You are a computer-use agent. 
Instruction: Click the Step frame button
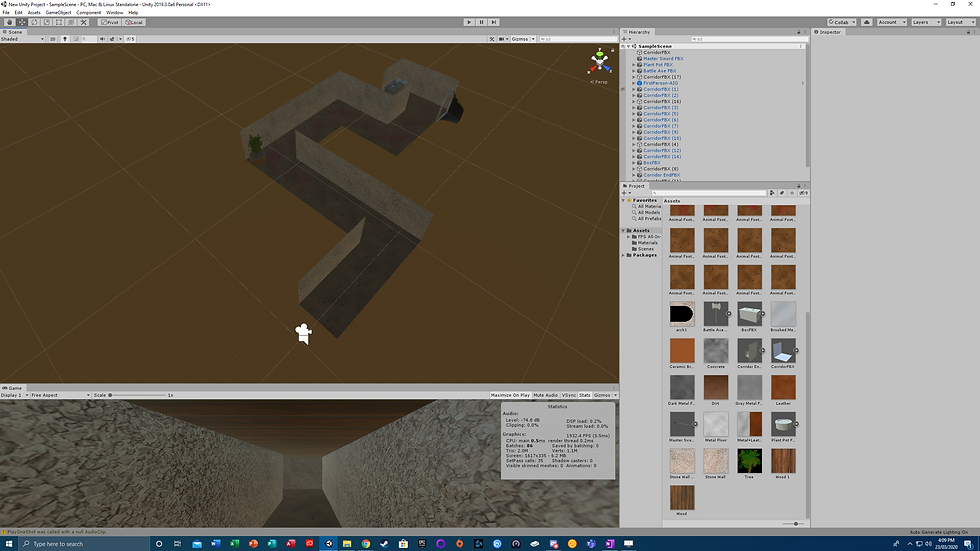click(494, 22)
